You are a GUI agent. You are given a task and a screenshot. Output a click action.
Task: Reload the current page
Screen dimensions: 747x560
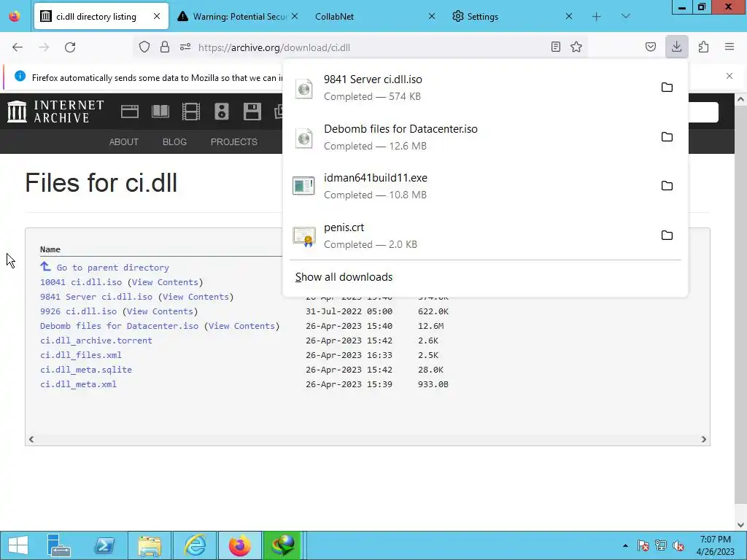(x=70, y=47)
